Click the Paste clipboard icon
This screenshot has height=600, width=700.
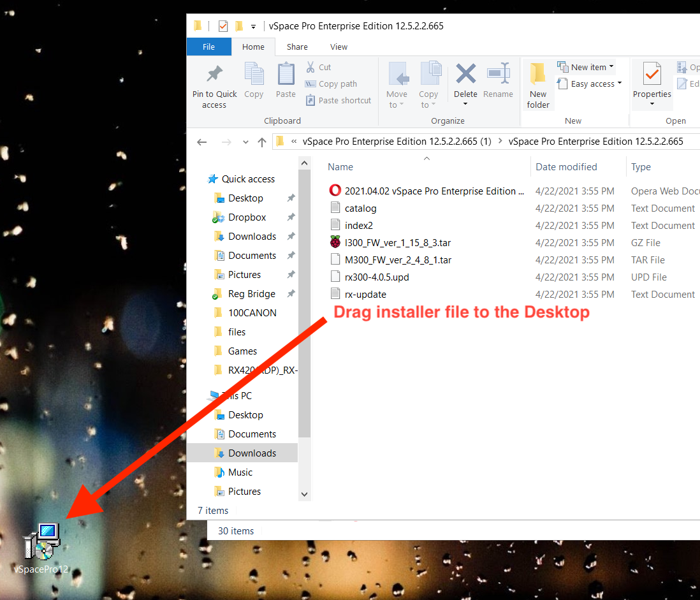click(286, 74)
